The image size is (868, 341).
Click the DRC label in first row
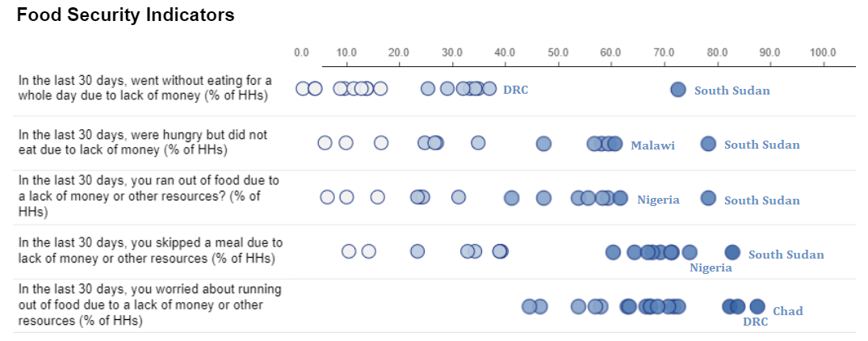(x=515, y=90)
